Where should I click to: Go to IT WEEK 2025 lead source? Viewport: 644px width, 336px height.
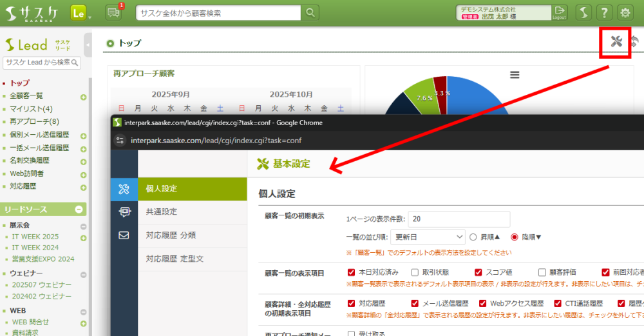(x=35, y=237)
